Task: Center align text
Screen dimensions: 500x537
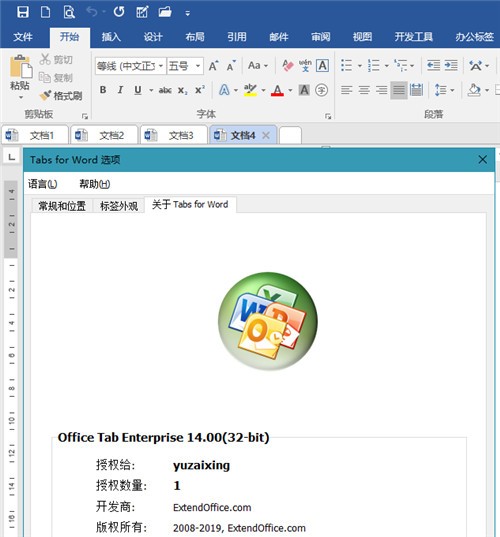Action: [364, 90]
